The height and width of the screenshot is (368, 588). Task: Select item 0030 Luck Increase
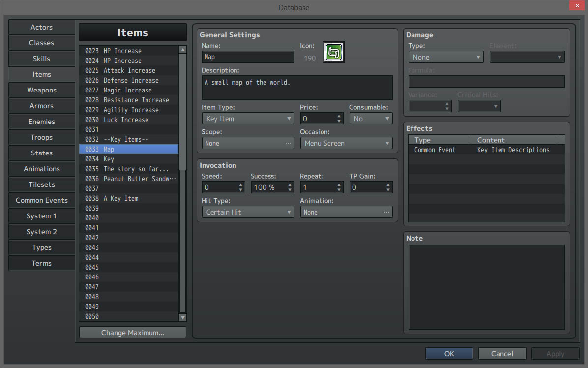[129, 120]
